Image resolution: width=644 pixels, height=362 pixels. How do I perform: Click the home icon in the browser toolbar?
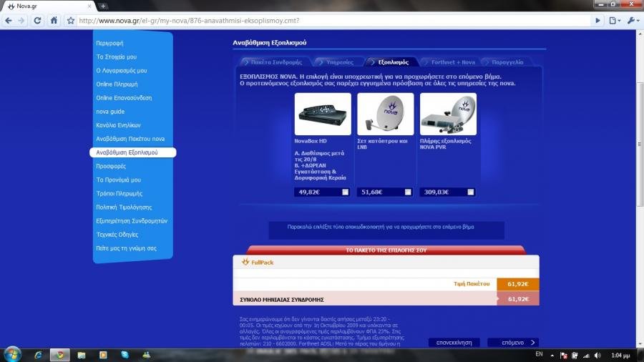point(54,21)
